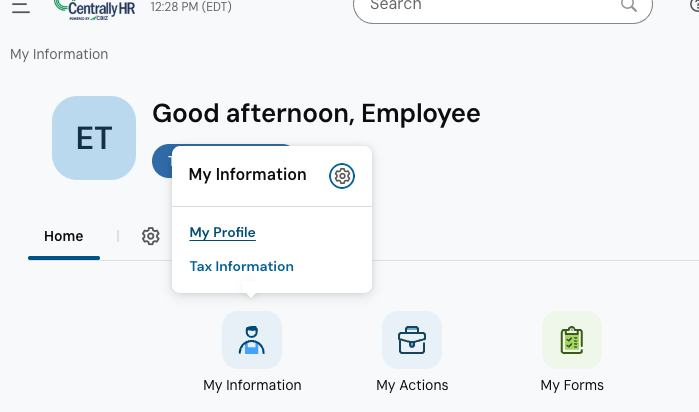Open the My Actions briefcase icon

pos(412,340)
